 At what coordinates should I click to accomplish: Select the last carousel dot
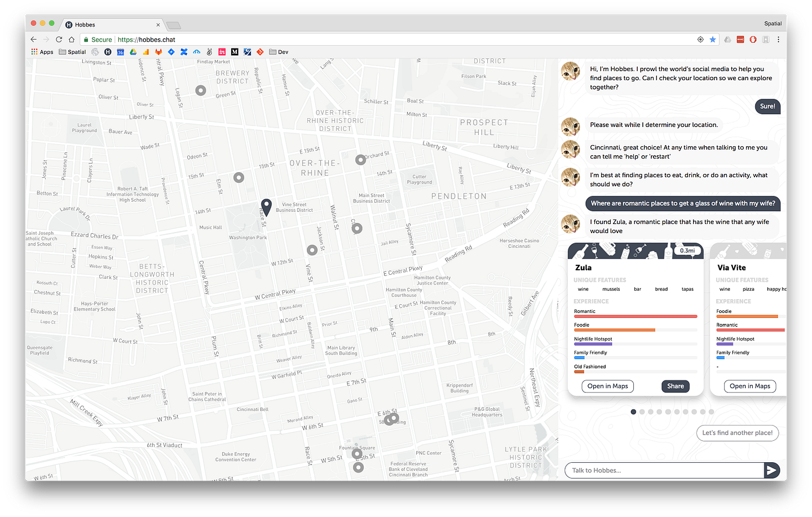[x=712, y=412]
